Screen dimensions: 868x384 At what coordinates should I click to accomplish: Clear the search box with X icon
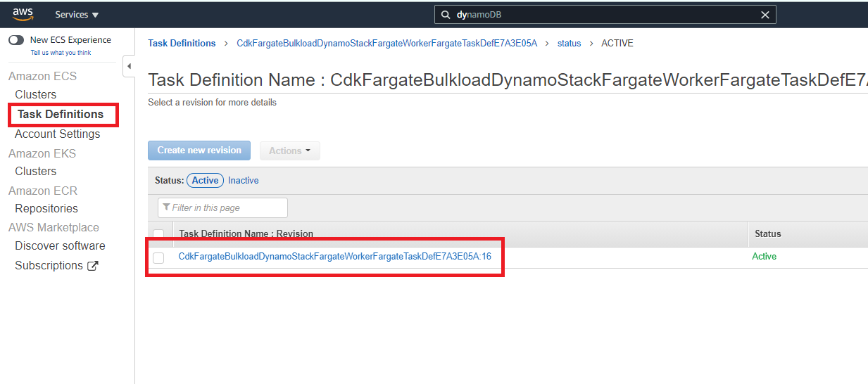(765, 15)
